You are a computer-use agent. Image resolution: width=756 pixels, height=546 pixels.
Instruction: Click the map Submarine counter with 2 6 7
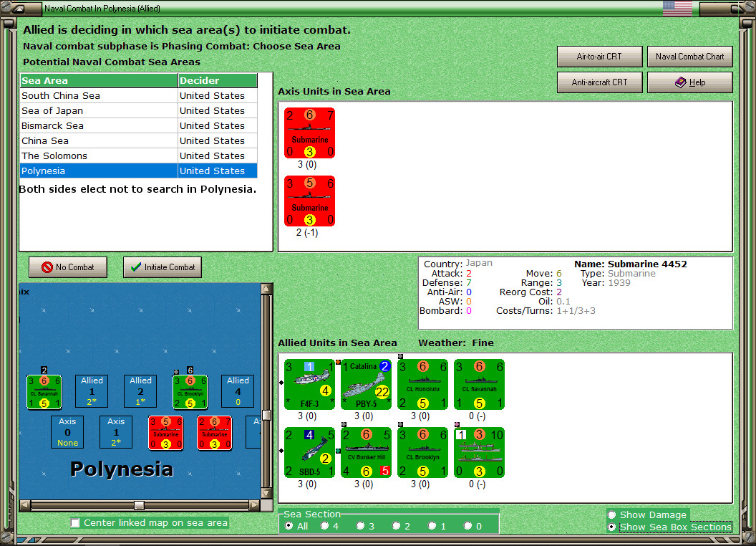pos(215,433)
